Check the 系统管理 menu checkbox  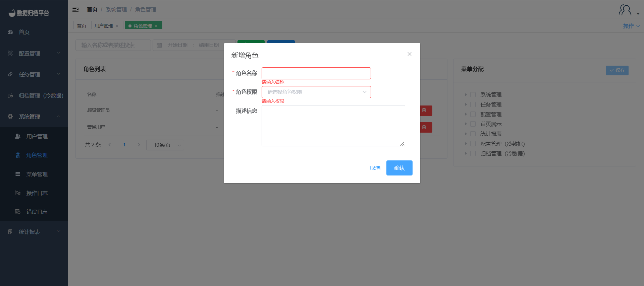(x=473, y=95)
